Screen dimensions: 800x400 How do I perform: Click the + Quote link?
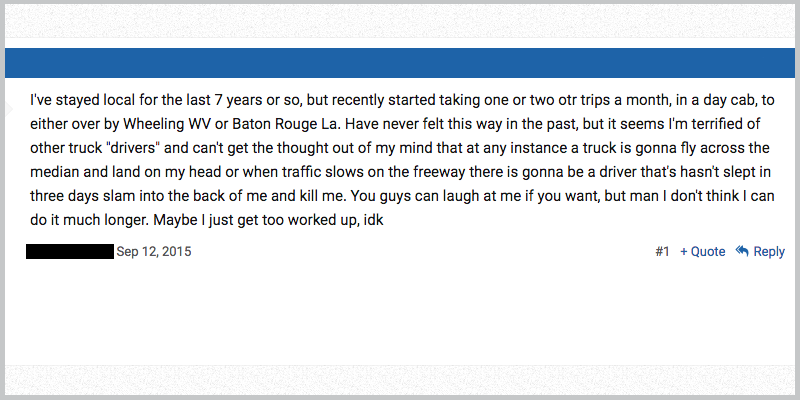point(703,252)
